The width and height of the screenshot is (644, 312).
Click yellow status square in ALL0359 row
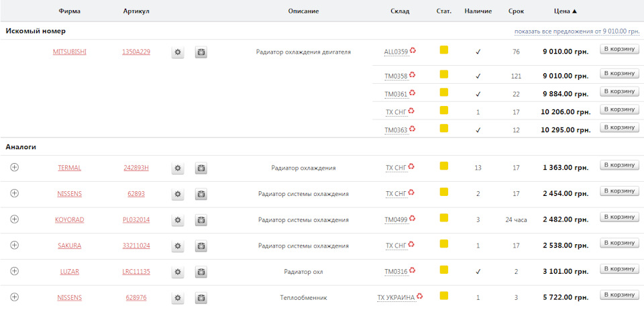(x=443, y=50)
